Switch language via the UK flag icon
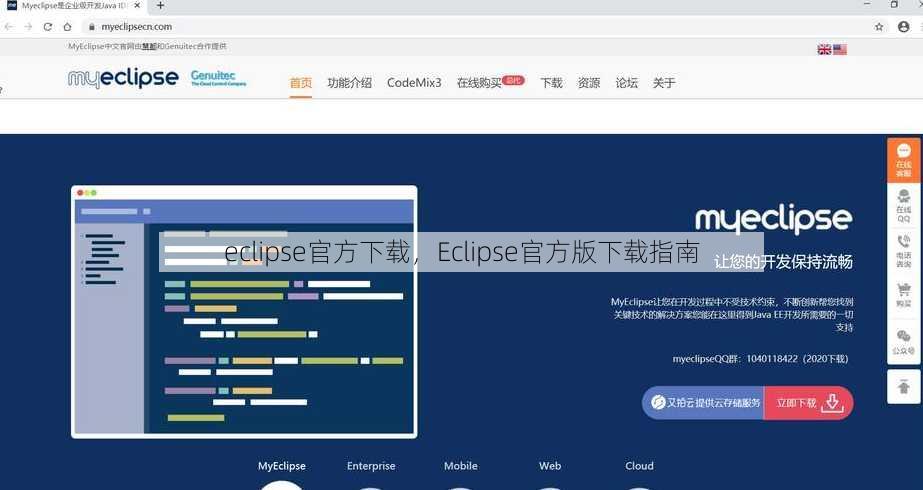Viewport: 923px width, 490px height. pyautogui.click(x=824, y=49)
